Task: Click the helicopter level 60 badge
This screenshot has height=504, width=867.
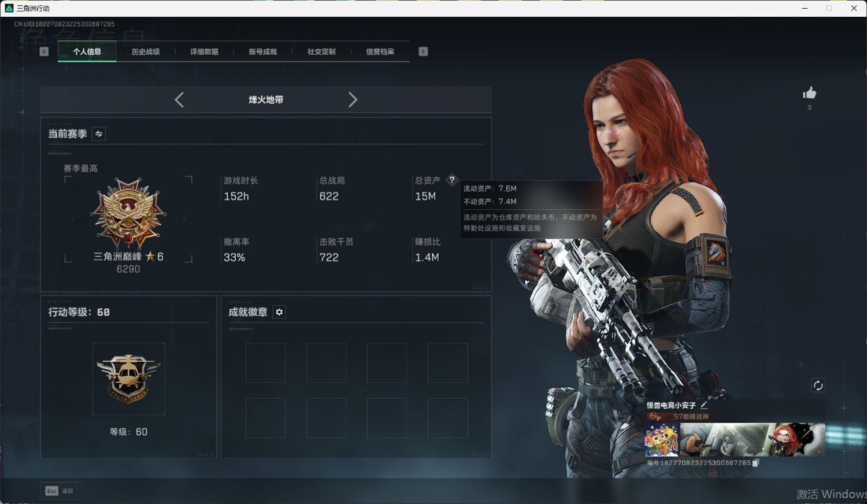Action: click(128, 379)
